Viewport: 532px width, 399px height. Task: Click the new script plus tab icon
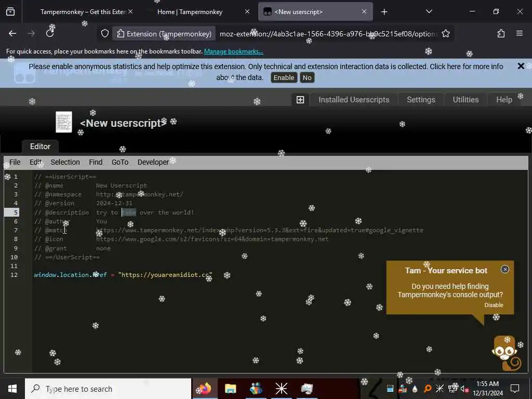(x=300, y=100)
